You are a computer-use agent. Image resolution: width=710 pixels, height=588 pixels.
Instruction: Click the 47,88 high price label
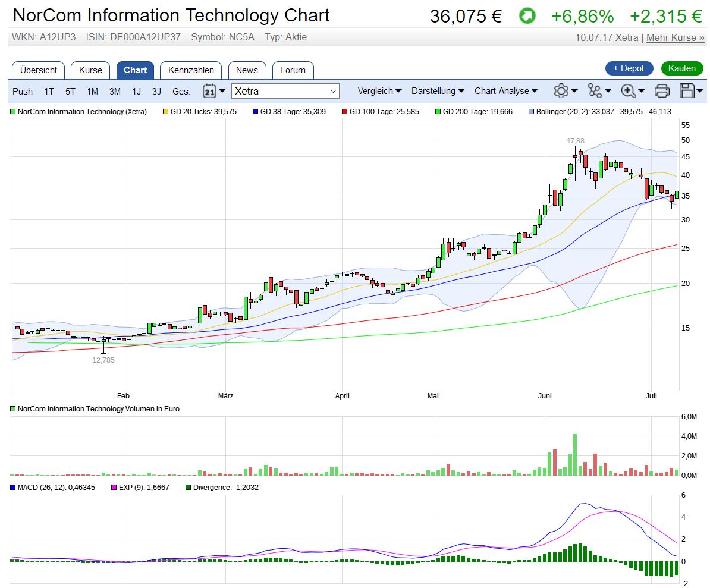click(575, 141)
